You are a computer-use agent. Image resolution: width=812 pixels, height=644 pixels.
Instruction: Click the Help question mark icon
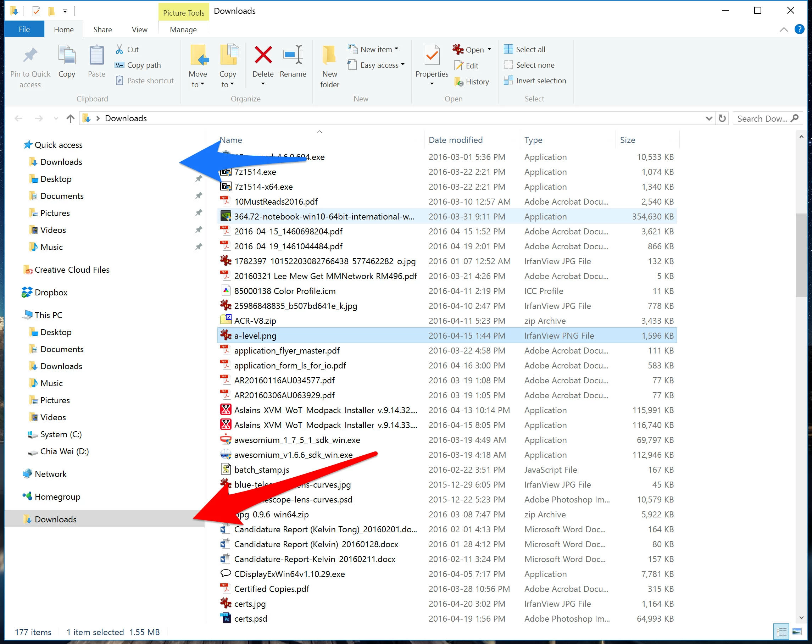point(799,29)
